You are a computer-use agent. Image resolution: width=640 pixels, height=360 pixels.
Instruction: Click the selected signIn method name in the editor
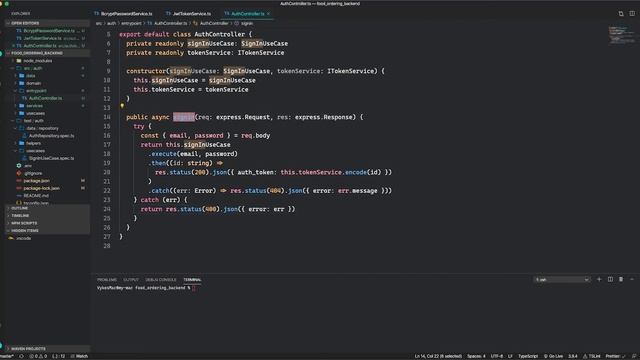click(184, 117)
